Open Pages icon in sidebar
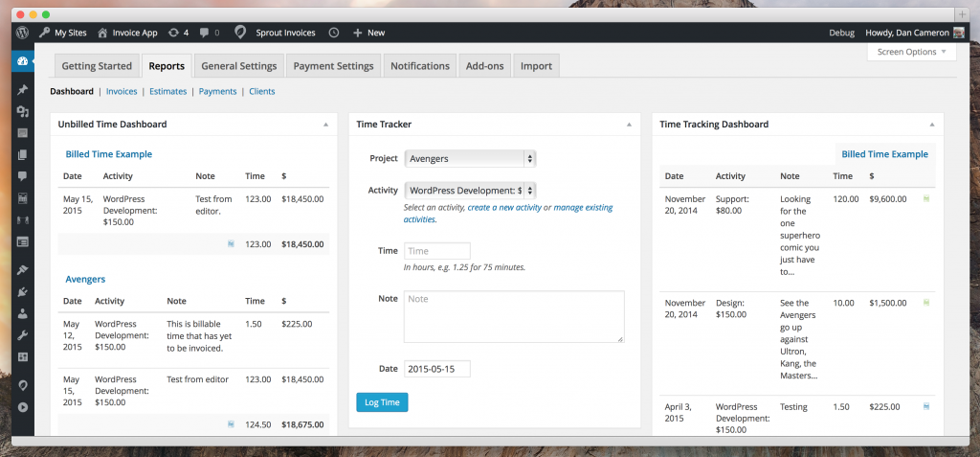The image size is (980, 457). (23, 154)
